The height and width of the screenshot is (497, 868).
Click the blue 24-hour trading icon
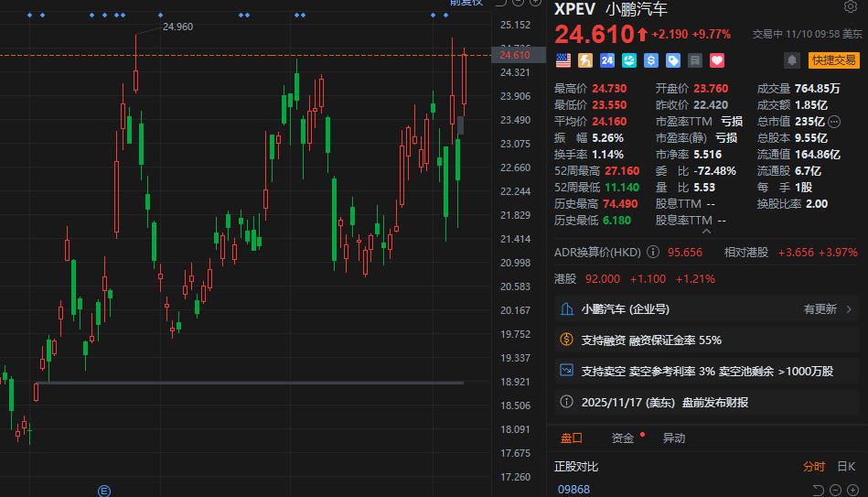[606, 60]
